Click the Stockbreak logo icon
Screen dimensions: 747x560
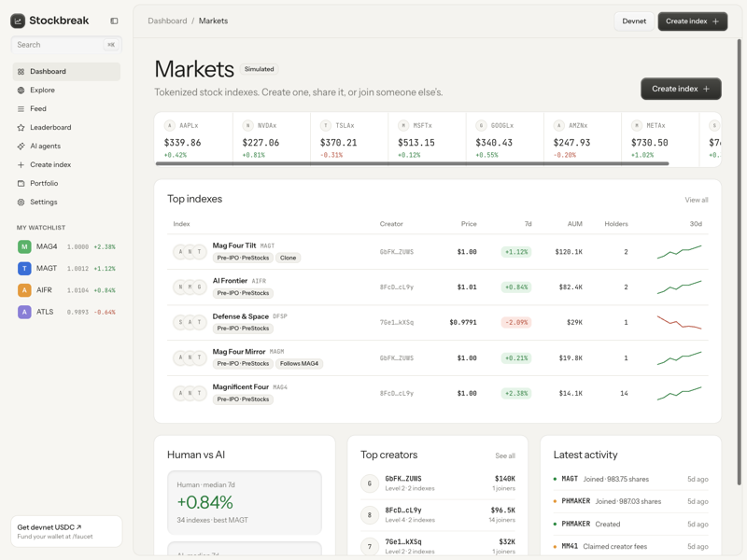18,21
